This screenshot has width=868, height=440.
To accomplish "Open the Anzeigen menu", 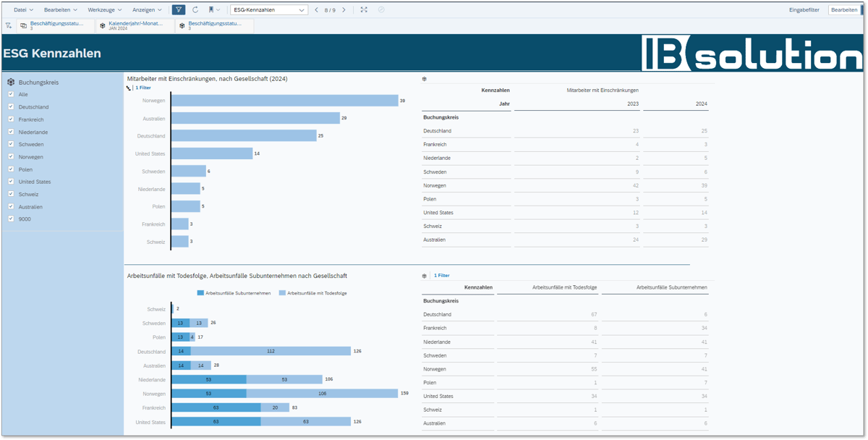I will point(147,10).
